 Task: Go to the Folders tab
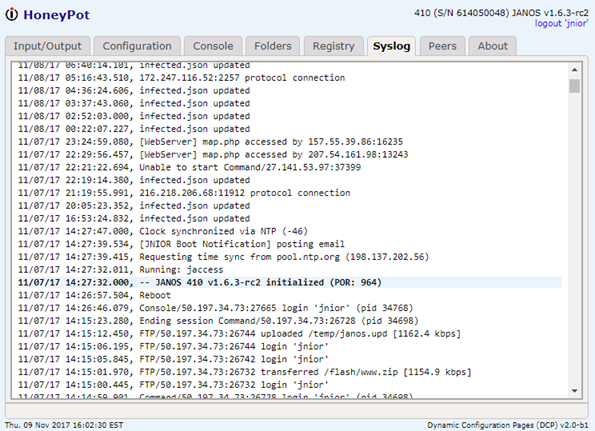tap(272, 46)
